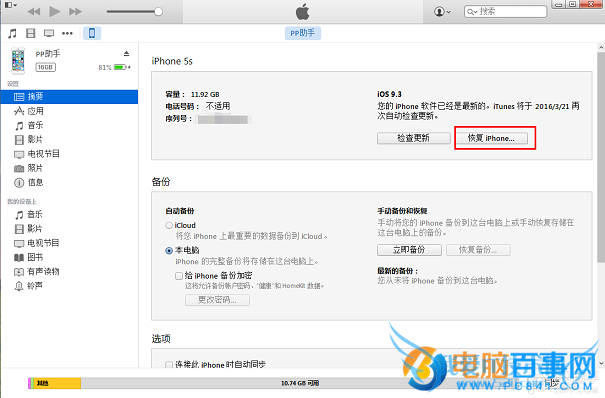Click the iOS 9.3 version text
Viewport: 605px width, 398px height.
389,94
